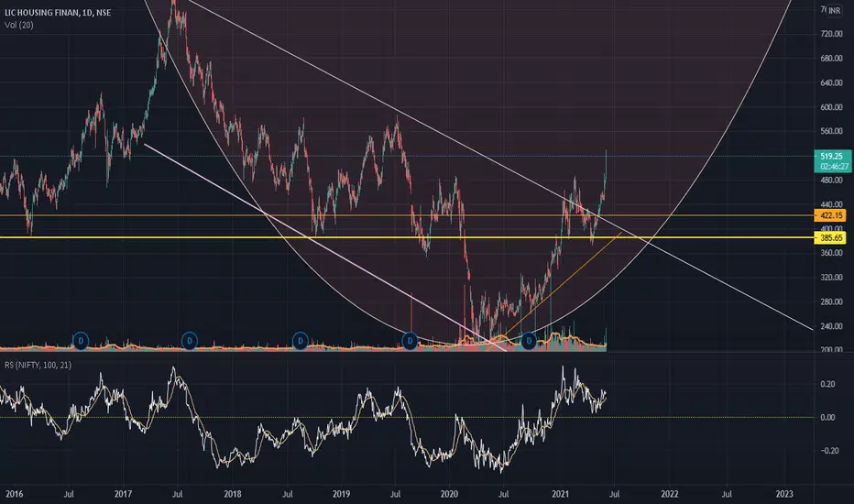
Task: Click the 519.25 current price label
Action: [831, 157]
